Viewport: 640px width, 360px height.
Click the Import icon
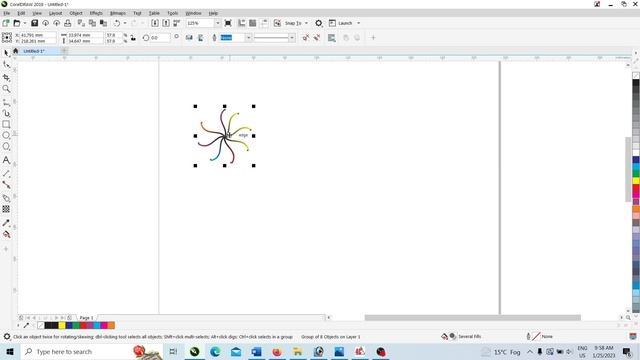click(155, 23)
